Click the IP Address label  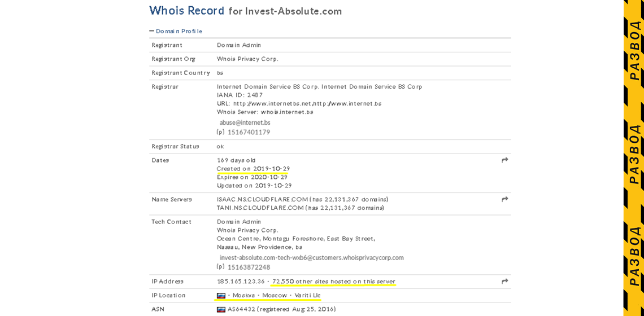click(168, 281)
